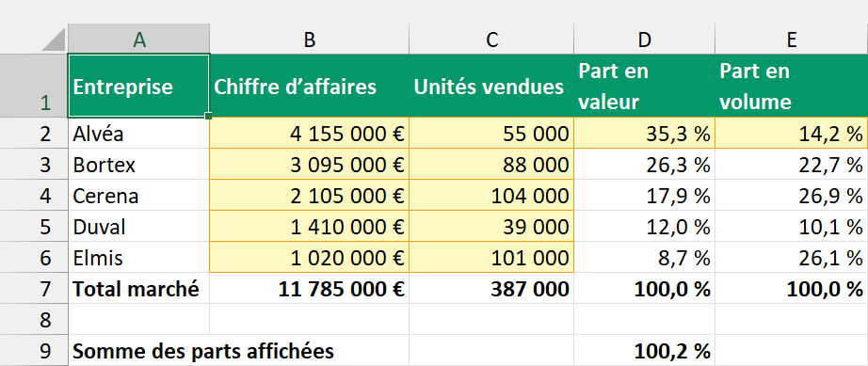Select the 100,0 % cell in column D

point(644,288)
